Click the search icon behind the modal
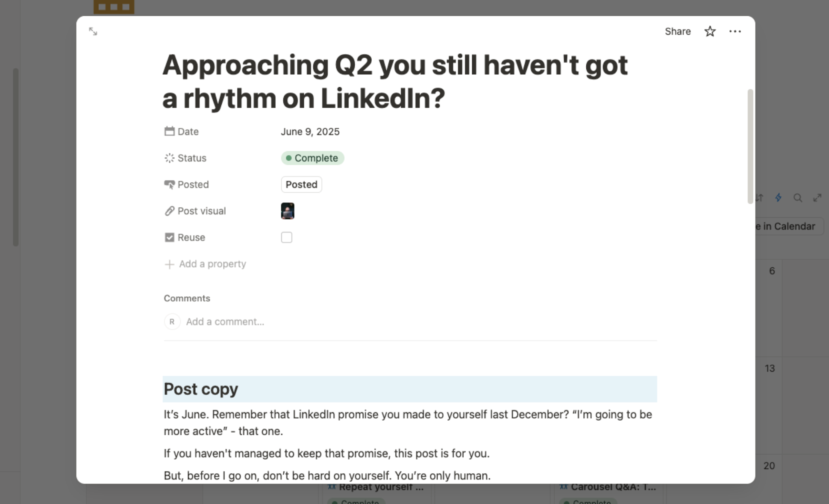This screenshot has height=504, width=829. (797, 198)
